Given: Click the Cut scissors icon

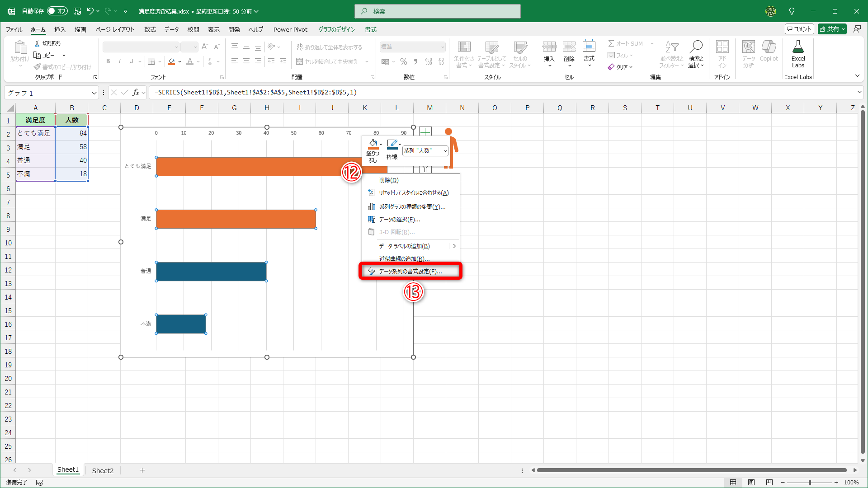Looking at the screenshot, I should coord(38,43).
